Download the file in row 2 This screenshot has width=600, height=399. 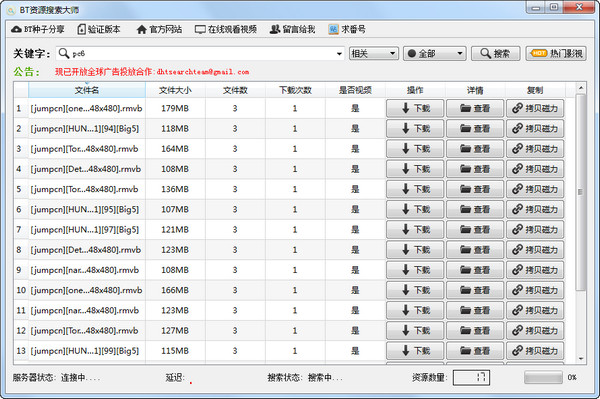[415, 129]
